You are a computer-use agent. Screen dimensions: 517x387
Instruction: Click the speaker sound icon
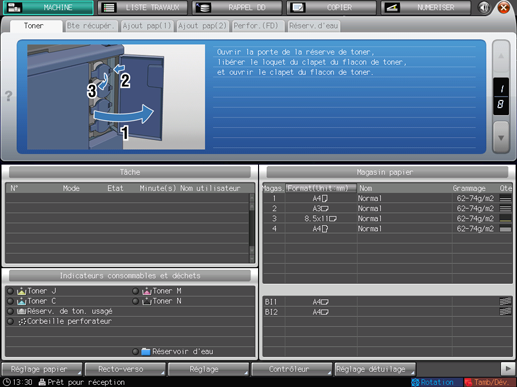484,7
